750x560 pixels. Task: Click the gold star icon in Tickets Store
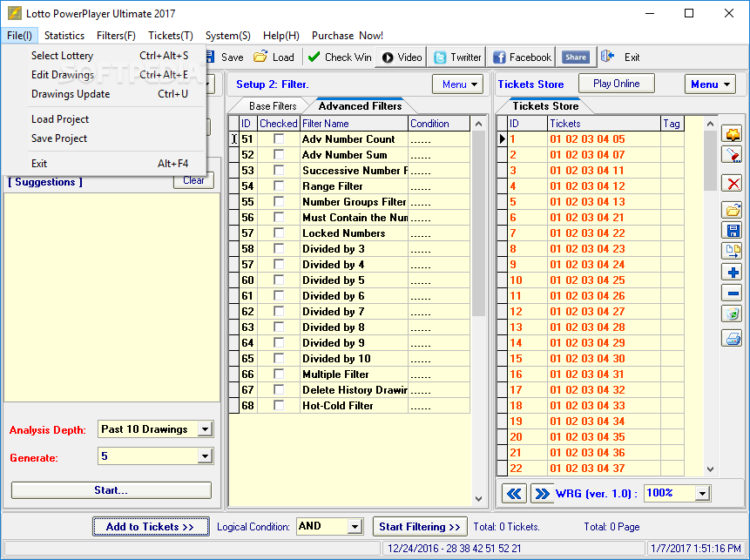tap(733, 134)
